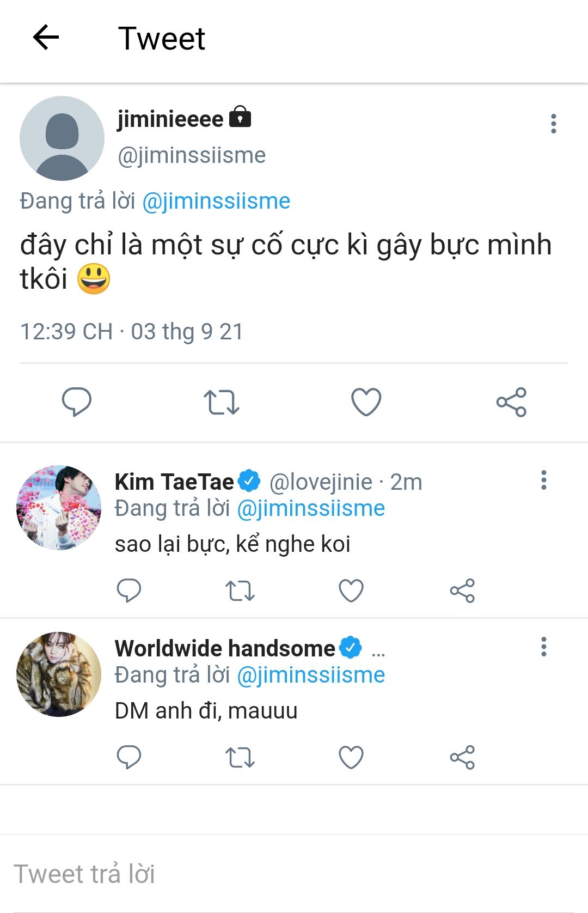
Task: Retweet the main jiminieeee tweet
Action: (221, 402)
